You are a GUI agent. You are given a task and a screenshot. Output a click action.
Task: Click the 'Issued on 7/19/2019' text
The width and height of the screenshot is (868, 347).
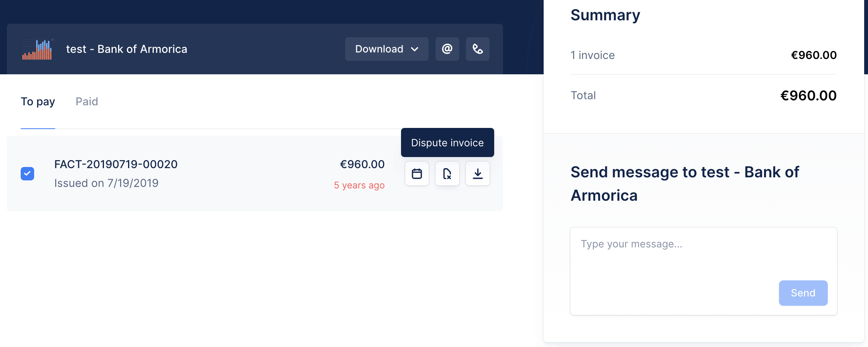106,183
